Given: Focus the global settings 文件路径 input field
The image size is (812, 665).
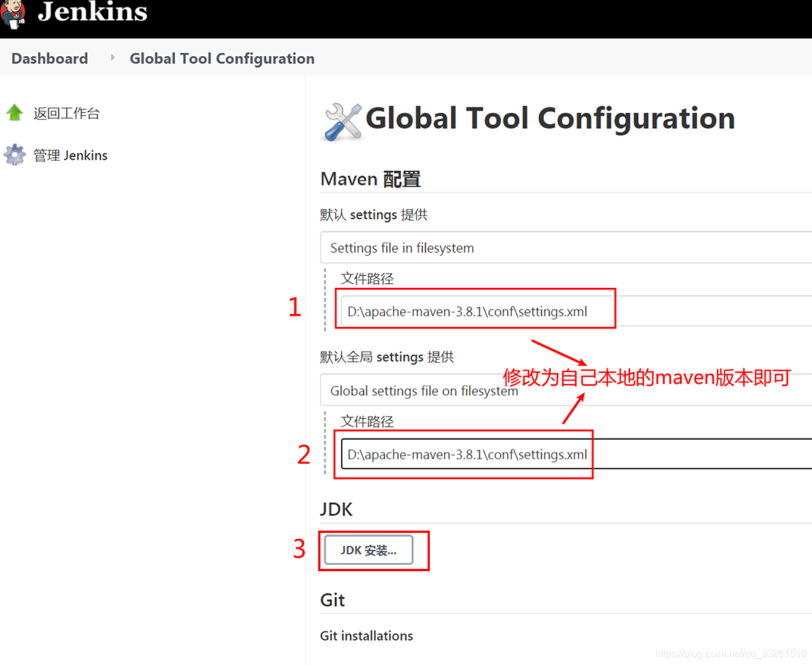Looking at the screenshot, I should click(x=576, y=454).
